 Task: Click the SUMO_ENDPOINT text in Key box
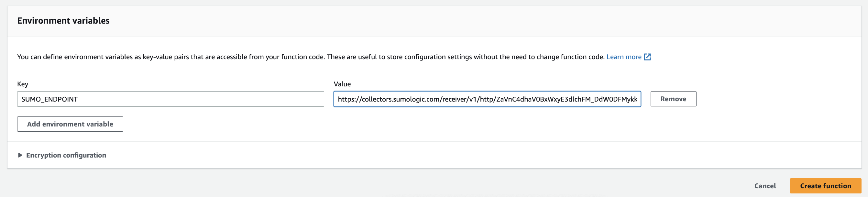[x=49, y=99]
